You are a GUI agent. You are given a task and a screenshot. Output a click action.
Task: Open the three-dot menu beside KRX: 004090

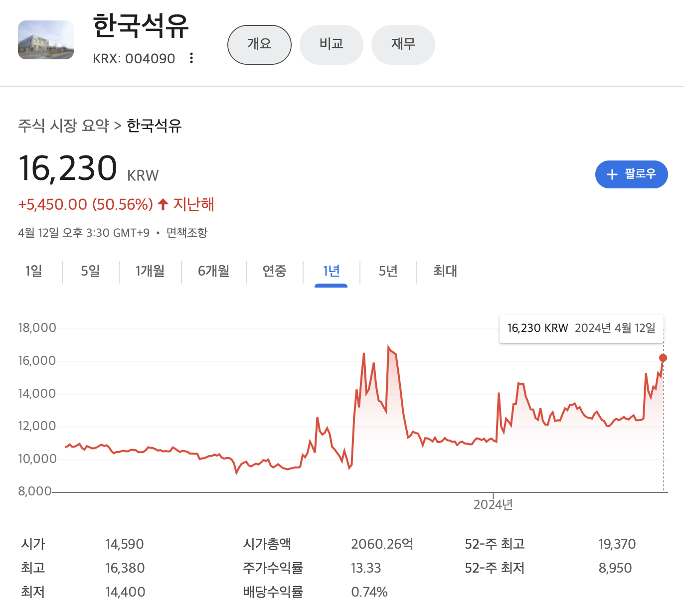191,58
